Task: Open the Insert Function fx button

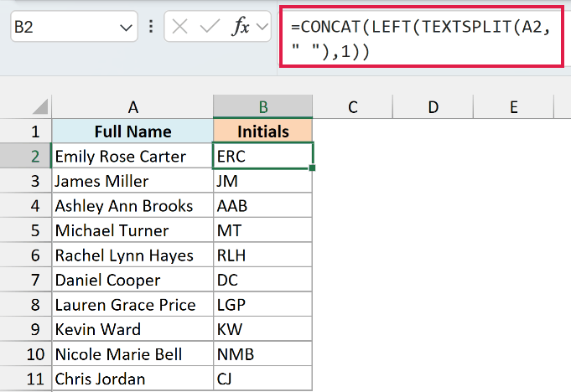Action: pyautogui.click(x=241, y=27)
